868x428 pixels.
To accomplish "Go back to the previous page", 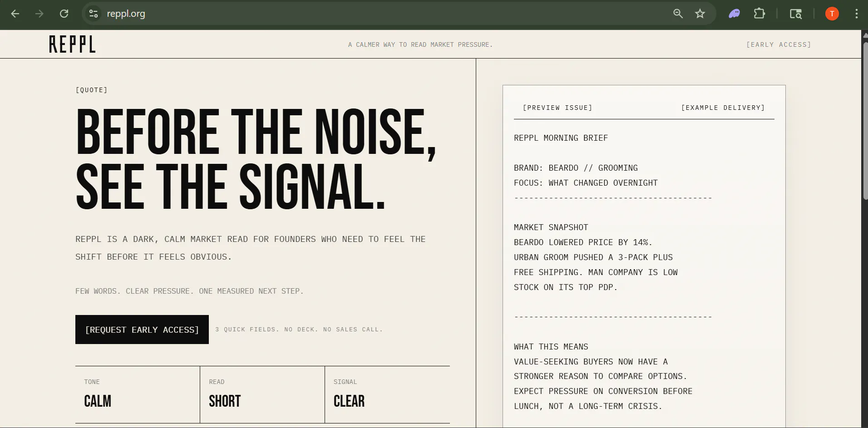I will pyautogui.click(x=15, y=14).
